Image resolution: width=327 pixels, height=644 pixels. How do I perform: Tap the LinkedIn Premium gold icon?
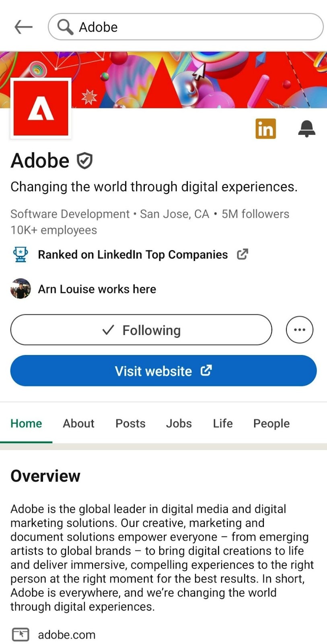(x=265, y=129)
